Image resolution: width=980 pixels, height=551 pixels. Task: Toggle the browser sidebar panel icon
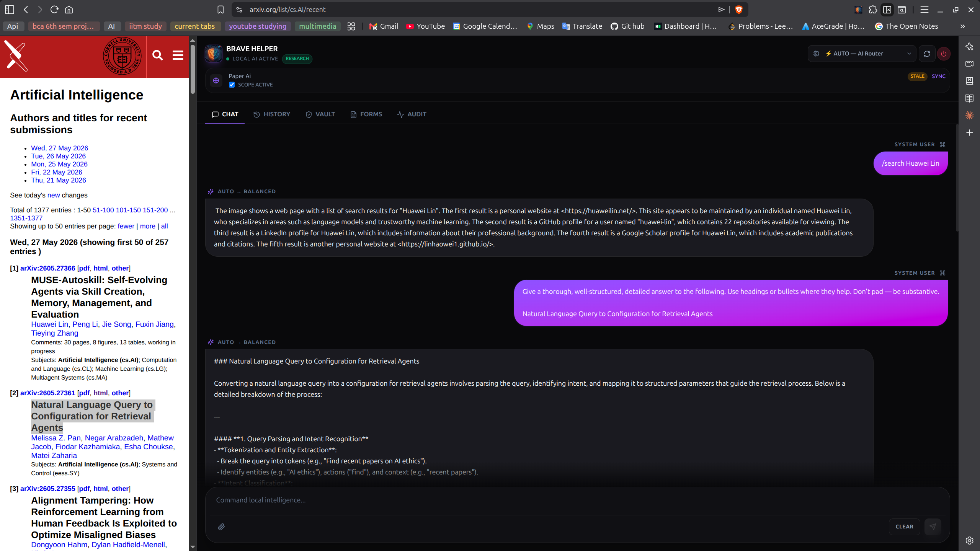coord(10,10)
